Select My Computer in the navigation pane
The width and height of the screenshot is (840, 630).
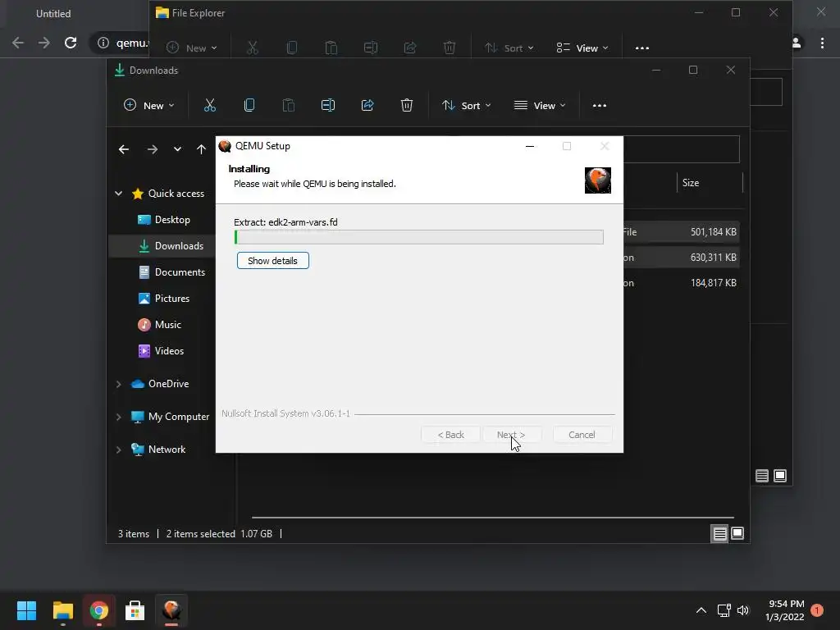click(171, 417)
